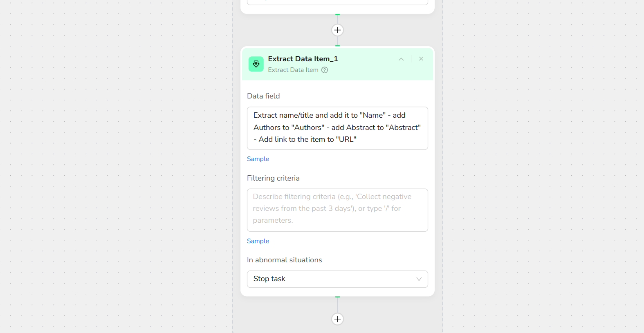Open the Sample link below Filtering criteria

258,241
